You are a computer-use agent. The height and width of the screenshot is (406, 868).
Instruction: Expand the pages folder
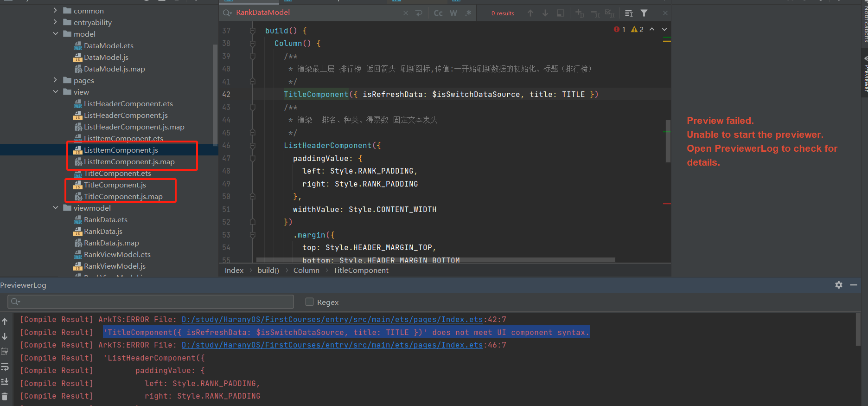pyautogui.click(x=55, y=80)
